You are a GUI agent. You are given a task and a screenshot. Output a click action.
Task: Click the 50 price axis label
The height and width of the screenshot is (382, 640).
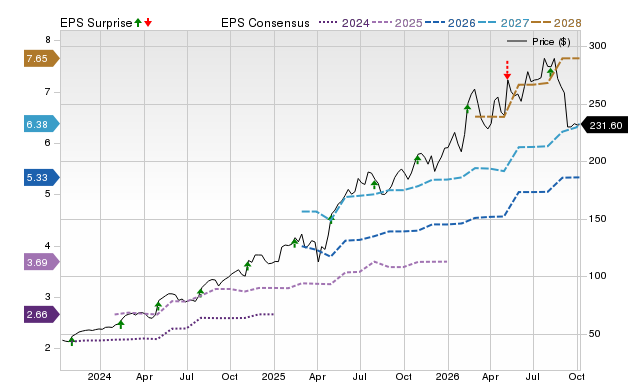[594, 334]
